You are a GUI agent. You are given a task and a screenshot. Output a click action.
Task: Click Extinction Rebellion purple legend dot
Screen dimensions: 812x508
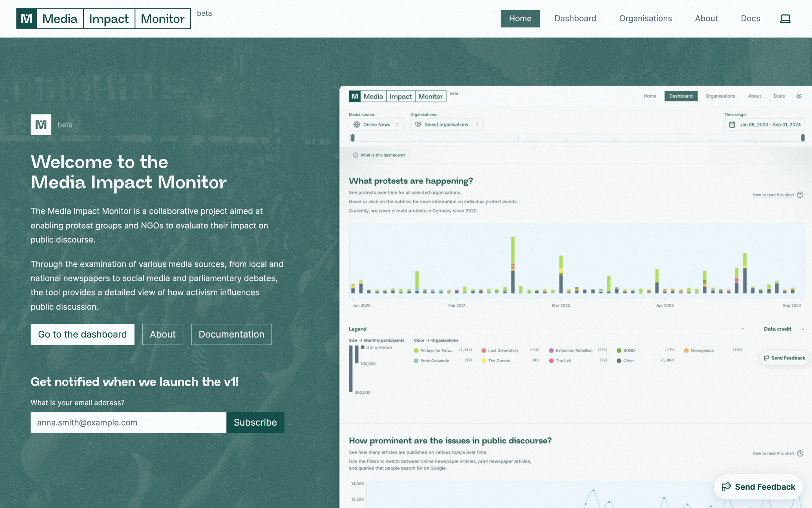[x=551, y=351]
